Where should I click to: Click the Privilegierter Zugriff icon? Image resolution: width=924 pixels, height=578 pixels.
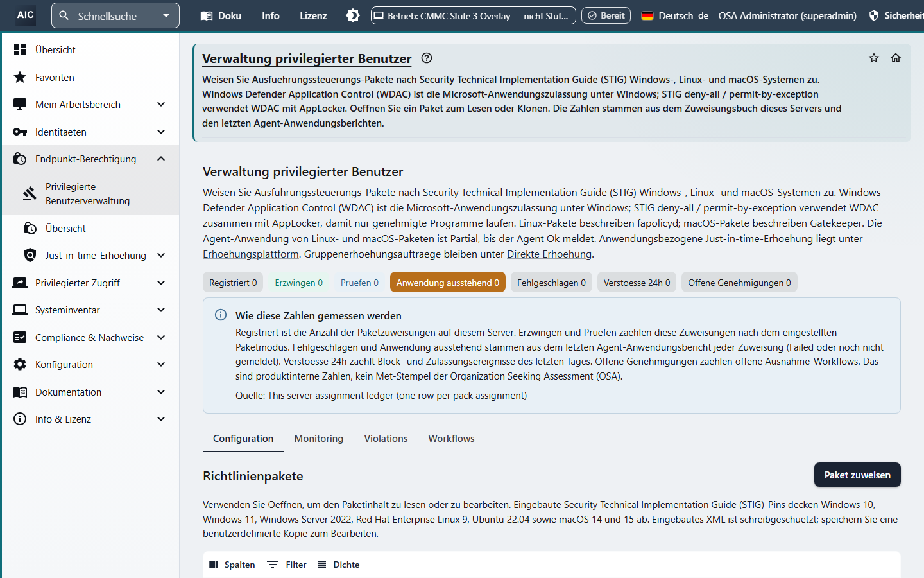(x=20, y=283)
